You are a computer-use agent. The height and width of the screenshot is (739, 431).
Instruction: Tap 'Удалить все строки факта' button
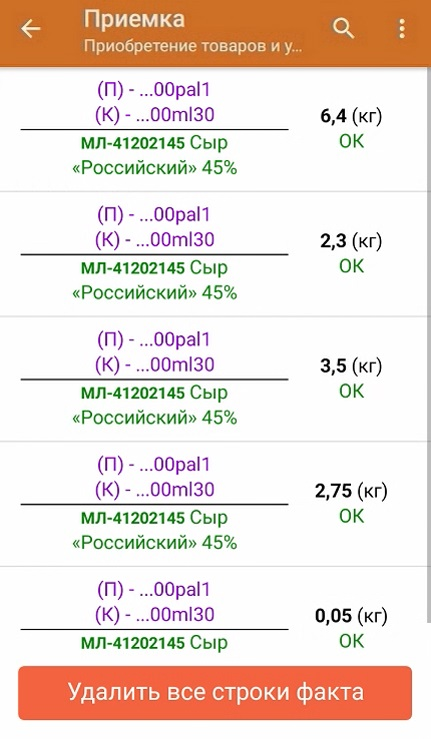pyautogui.click(x=215, y=693)
